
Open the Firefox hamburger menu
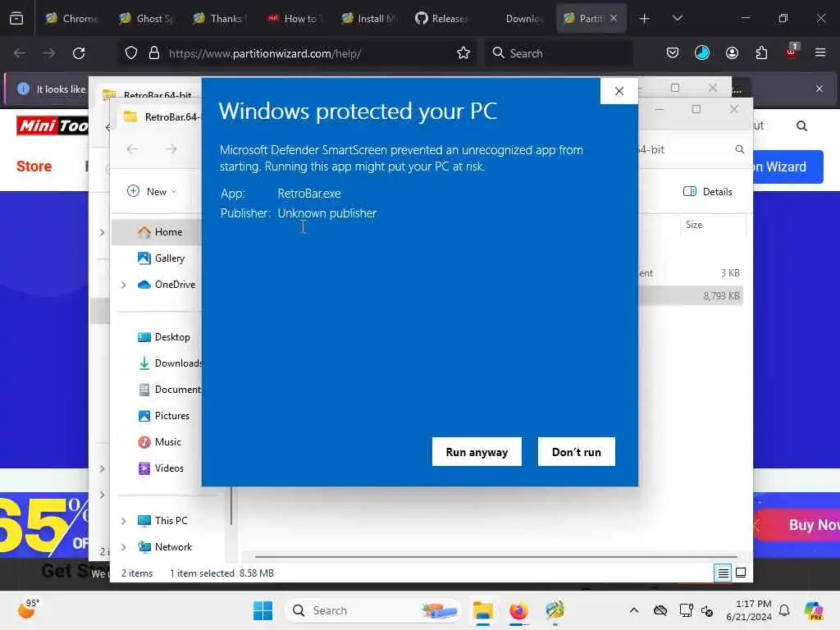(x=820, y=52)
